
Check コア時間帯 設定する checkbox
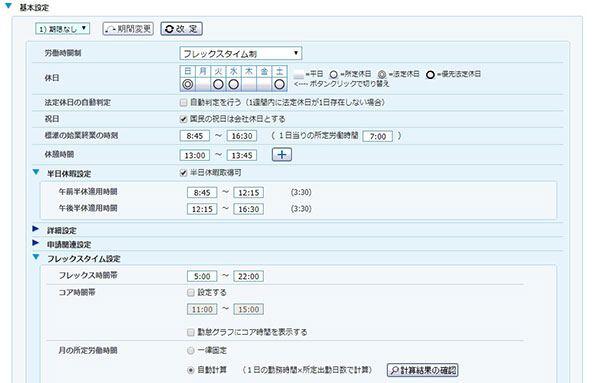(191, 293)
